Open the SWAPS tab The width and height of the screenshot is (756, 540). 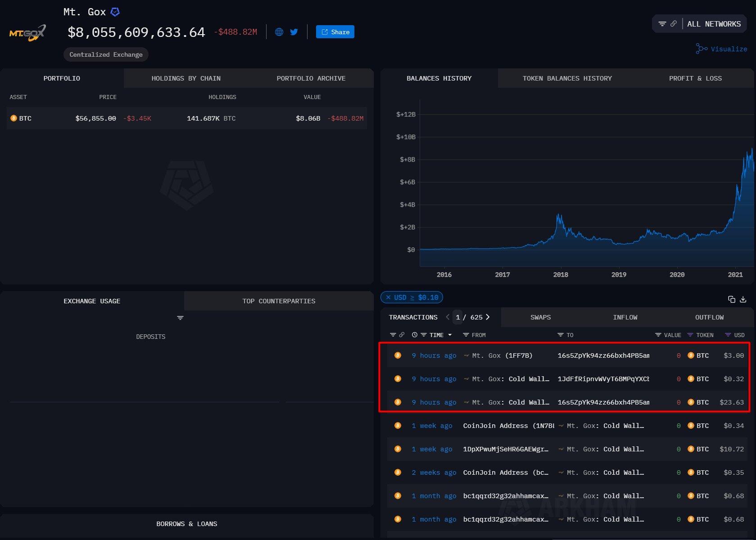pos(540,317)
